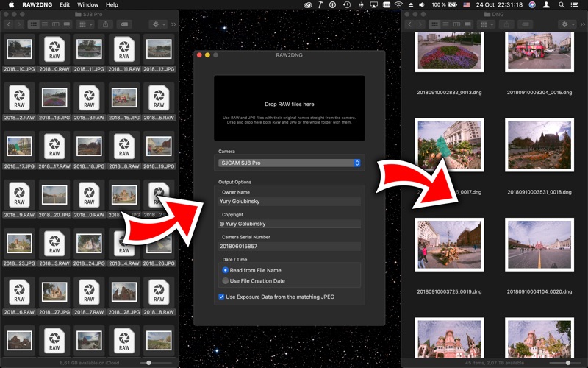Click the Wi-Fi status icon
The width and height of the screenshot is (588, 368).
click(x=398, y=4)
